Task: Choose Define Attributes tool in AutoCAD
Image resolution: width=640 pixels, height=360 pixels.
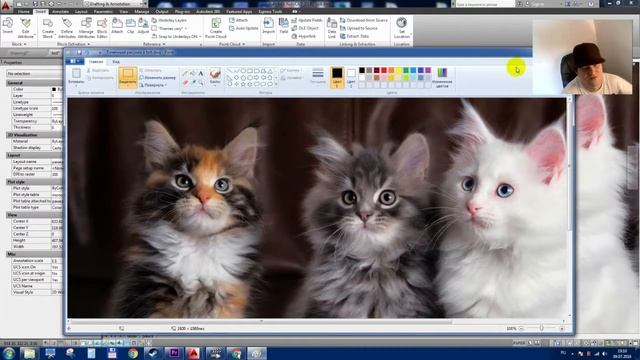Action: click(x=67, y=27)
